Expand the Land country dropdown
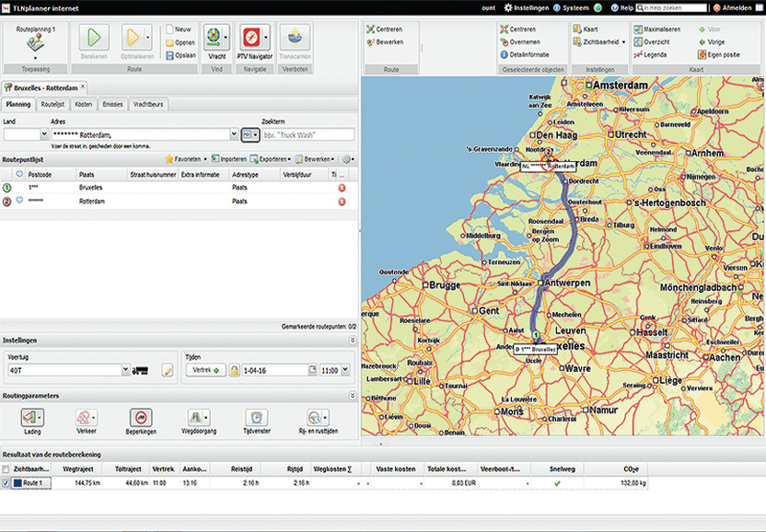Screen dimensions: 766x532 coord(44,134)
